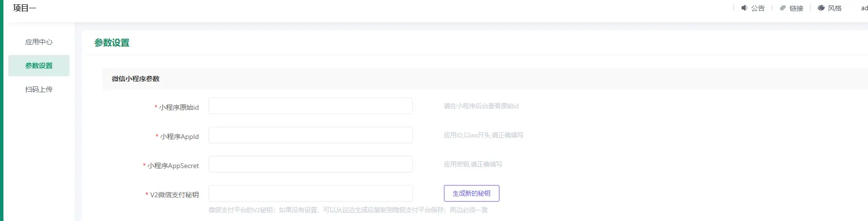This screenshot has width=868, height=221.
Task: Focus the V2微信支付秘钥 input box
Action: tap(310, 193)
